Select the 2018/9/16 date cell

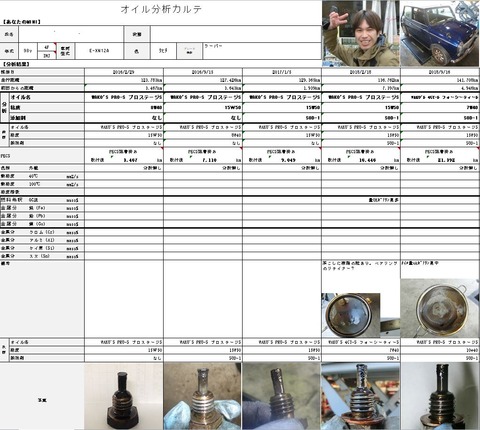440,72
